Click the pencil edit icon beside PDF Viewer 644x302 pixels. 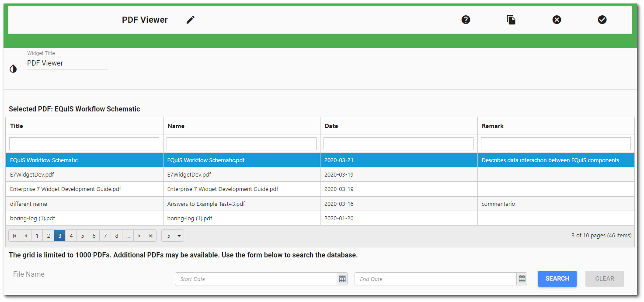pos(190,20)
